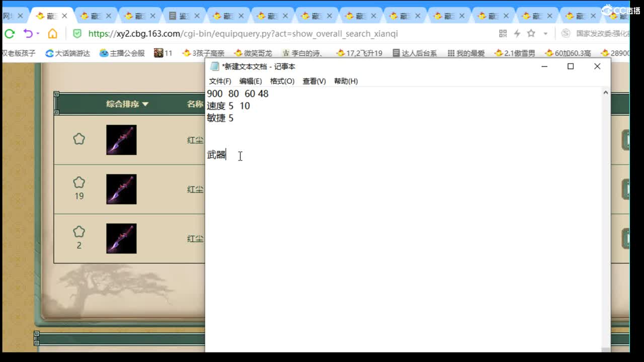Click the search engine S icon
Image resolution: width=644 pixels, height=362 pixels.
coord(566,34)
